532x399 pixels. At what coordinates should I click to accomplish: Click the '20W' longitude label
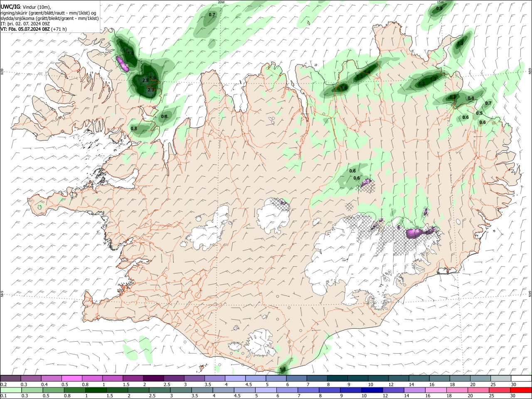221,2
